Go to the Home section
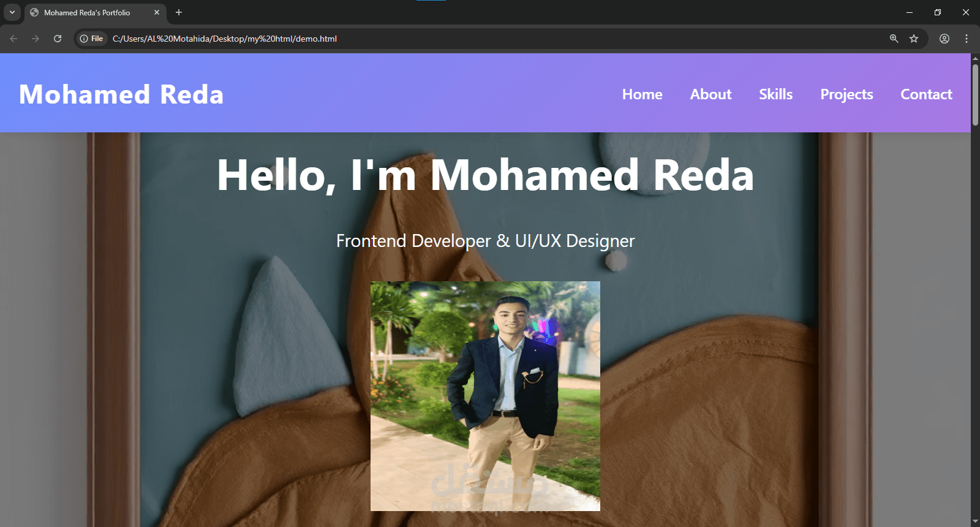Screen dimensions: 980x527 [642, 94]
